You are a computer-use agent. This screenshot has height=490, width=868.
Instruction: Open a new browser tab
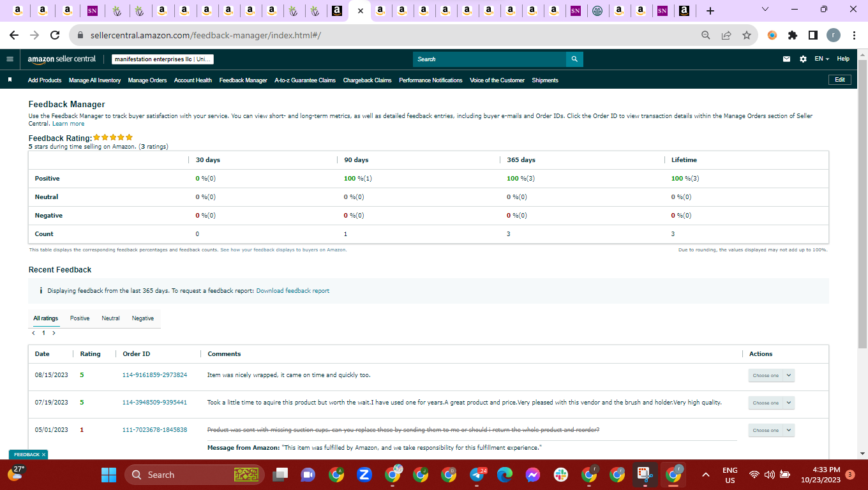coord(710,10)
